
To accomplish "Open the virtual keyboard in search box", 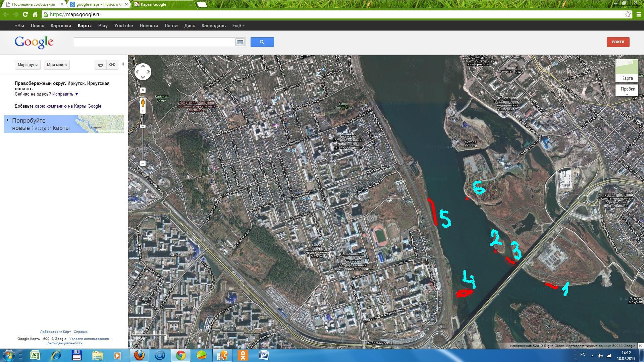I will click(x=240, y=42).
